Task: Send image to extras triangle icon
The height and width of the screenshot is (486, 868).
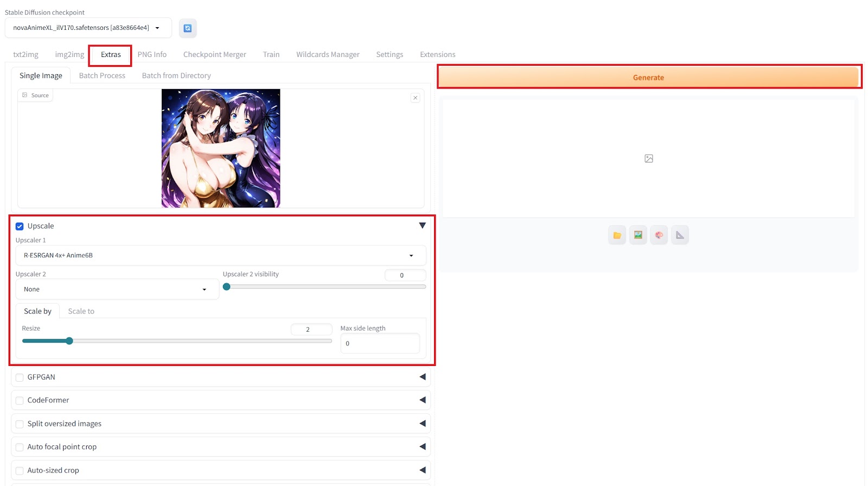Action: 680,235
